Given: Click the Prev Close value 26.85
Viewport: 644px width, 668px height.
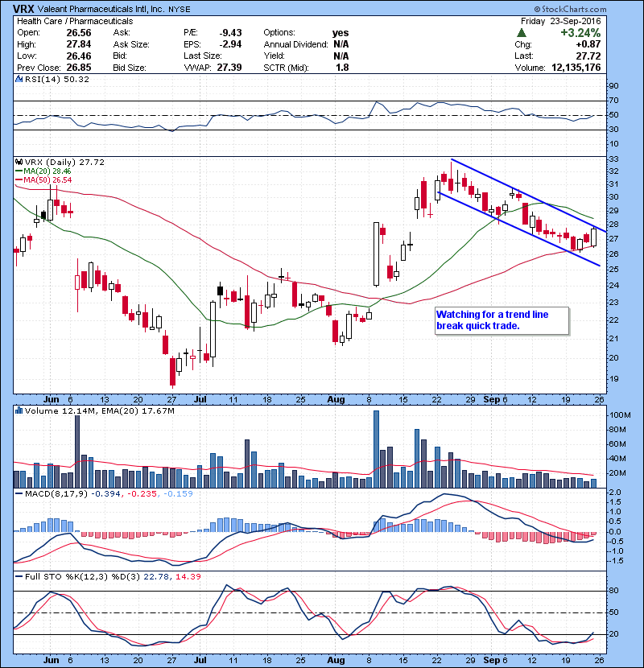Looking at the screenshot, I should [79, 68].
